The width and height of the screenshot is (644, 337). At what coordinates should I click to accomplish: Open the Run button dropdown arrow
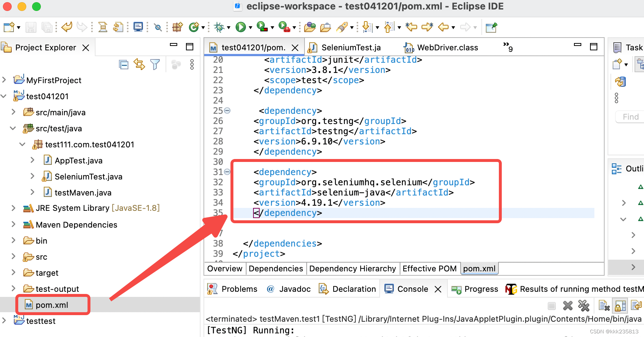tap(251, 27)
